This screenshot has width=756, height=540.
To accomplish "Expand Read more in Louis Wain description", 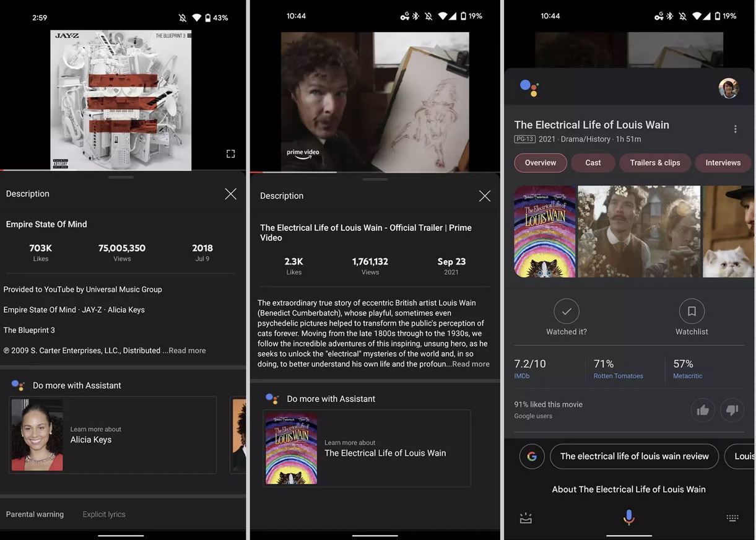I will click(x=471, y=364).
